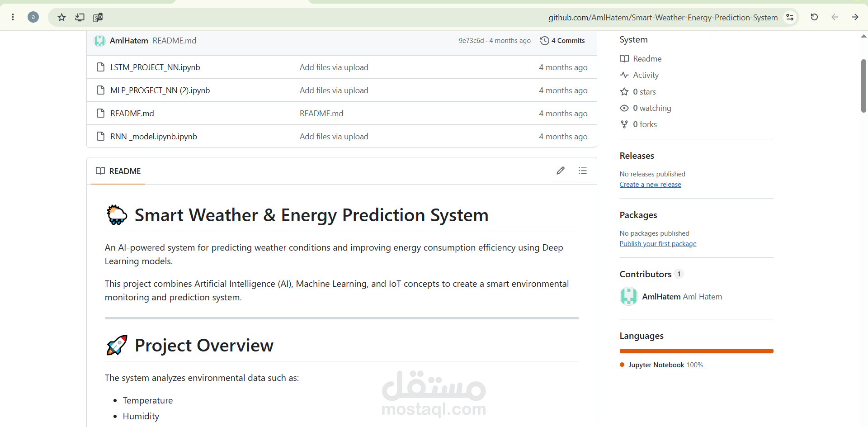Click the scrollbar up arrow
Viewport: 868px width, 427px height.
click(863, 36)
